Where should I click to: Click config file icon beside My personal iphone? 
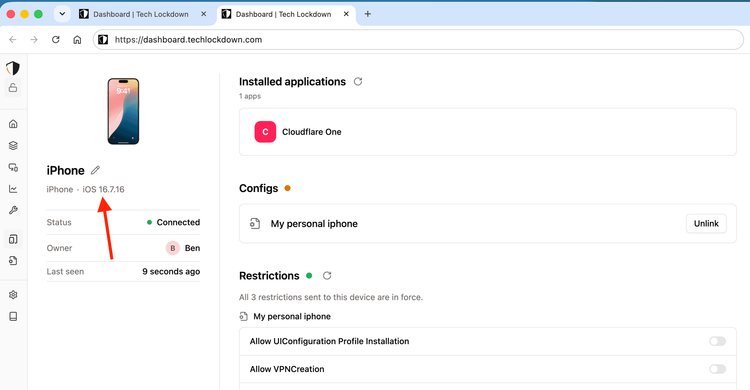tap(255, 223)
